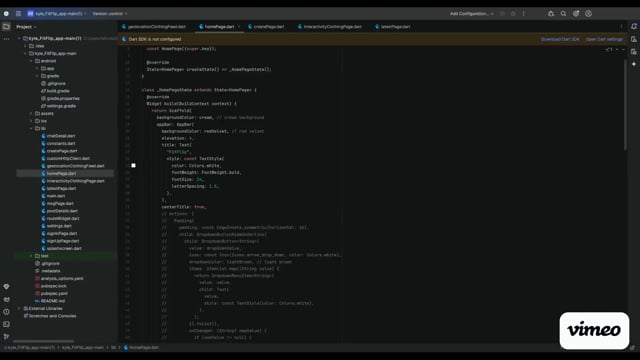
Task: Click the project panel horizontal scrollbar
Action: (x=44, y=341)
